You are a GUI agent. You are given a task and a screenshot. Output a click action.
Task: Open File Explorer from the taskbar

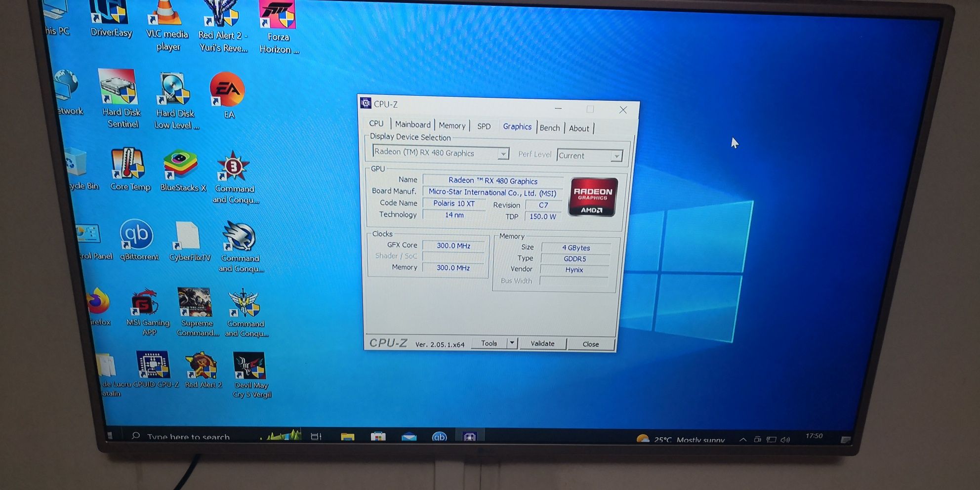[x=347, y=437]
